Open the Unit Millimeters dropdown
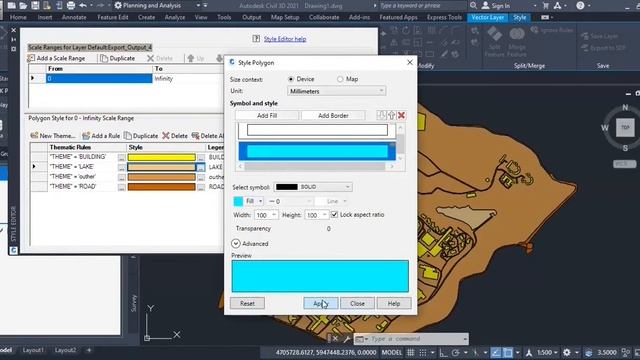Image resolution: width=640 pixels, height=360 pixels. [x=337, y=91]
